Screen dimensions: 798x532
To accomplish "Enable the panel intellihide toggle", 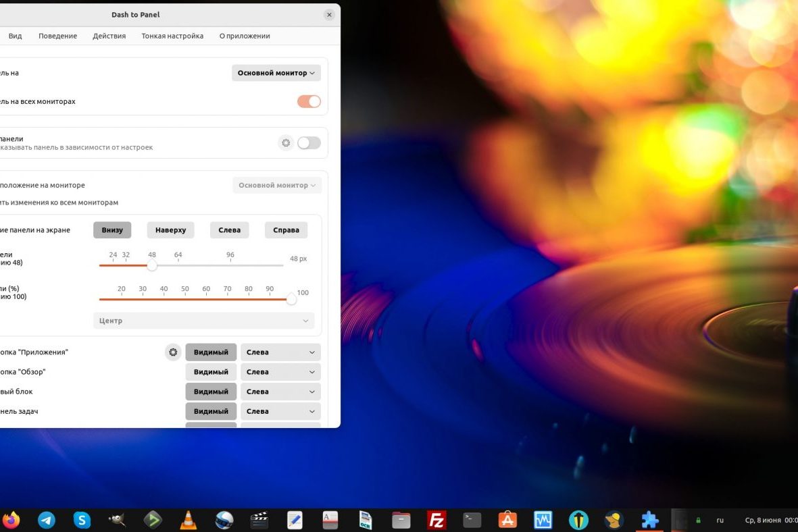I will [x=308, y=142].
